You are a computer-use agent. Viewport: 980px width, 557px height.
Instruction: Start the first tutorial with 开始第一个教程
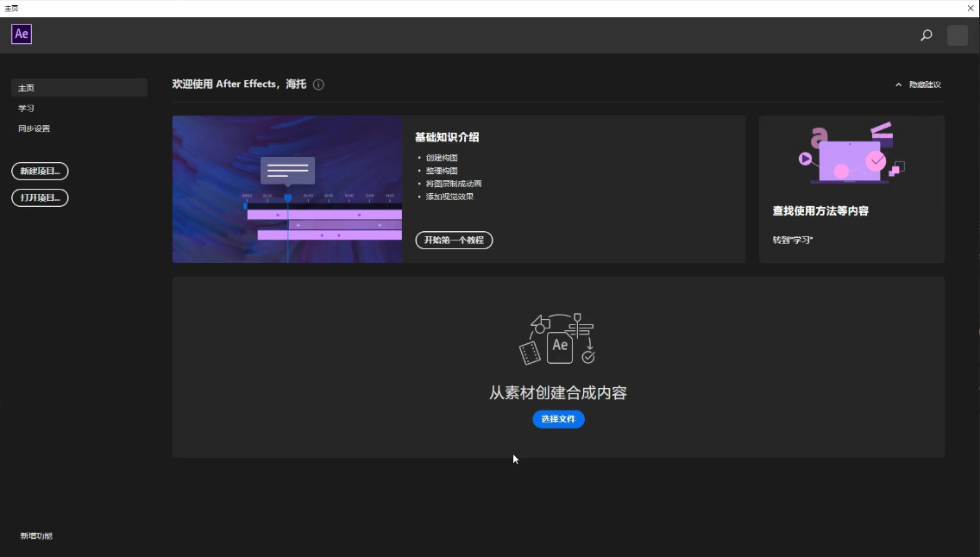[454, 241]
